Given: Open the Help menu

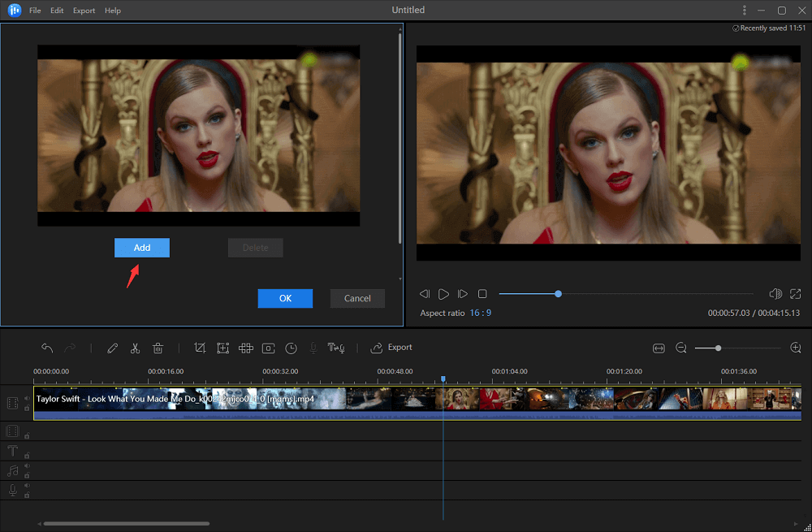Looking at the screenshot, I should pyautogui.click(x=112, y=11).
